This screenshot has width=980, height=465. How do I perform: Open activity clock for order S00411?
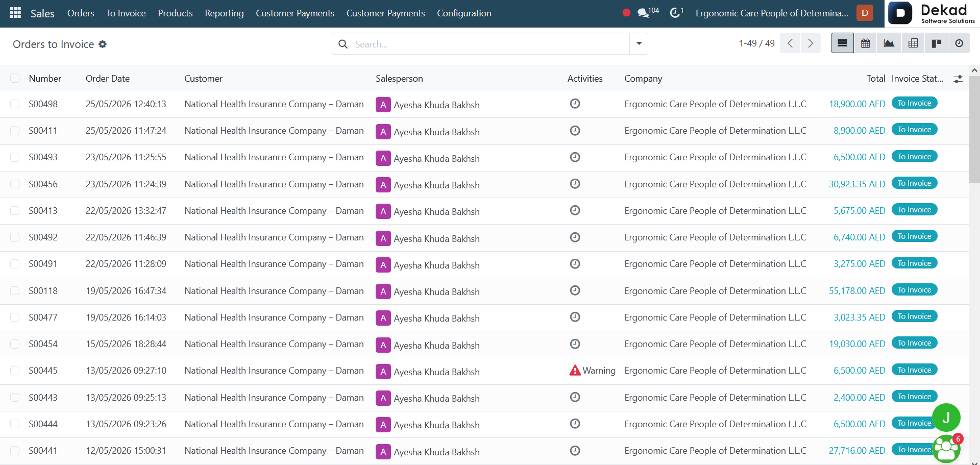click(x=575, y=131)
